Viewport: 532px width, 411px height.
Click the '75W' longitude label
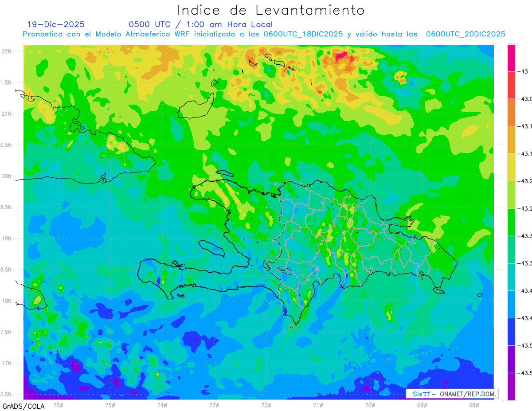pyautogui.click(x=110, y=405)
